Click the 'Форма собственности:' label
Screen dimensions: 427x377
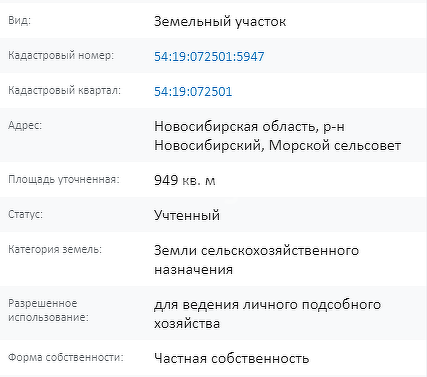(66, 357)
